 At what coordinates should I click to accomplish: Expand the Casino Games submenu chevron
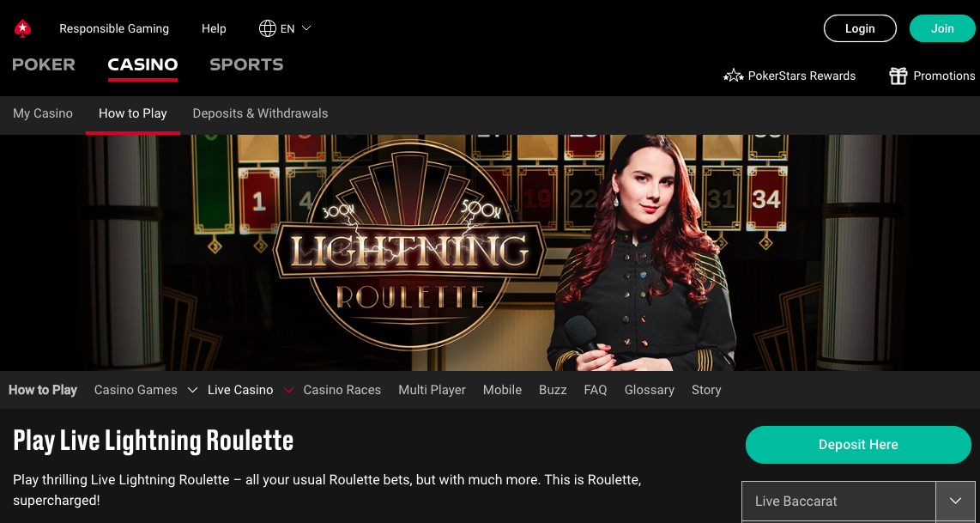pos(192,390)
